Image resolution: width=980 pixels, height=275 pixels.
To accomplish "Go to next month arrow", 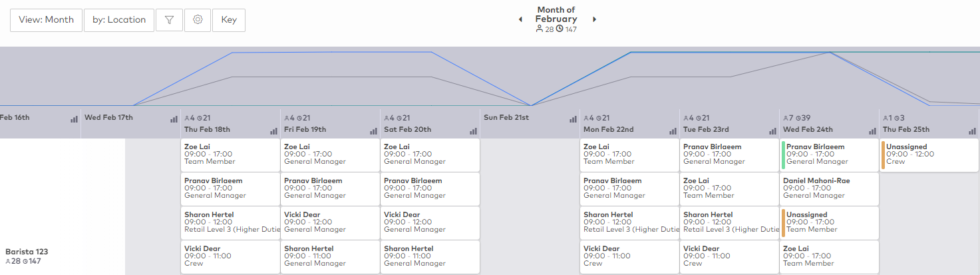I will [x=594, y=19].
